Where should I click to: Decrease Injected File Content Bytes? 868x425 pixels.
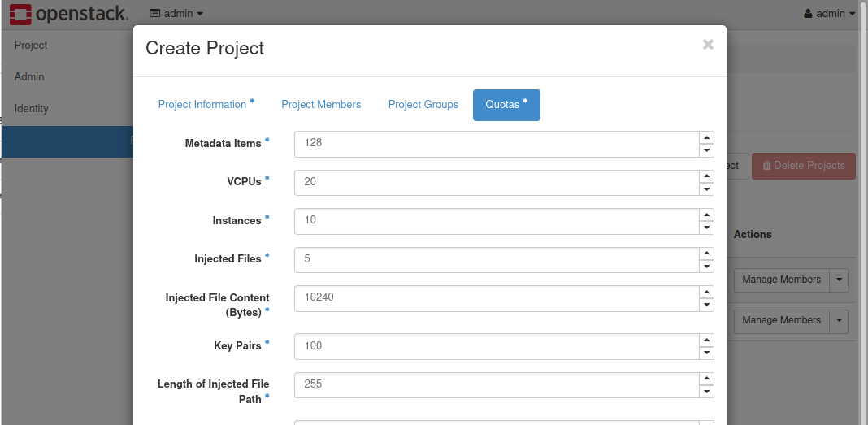click(706, 305)
